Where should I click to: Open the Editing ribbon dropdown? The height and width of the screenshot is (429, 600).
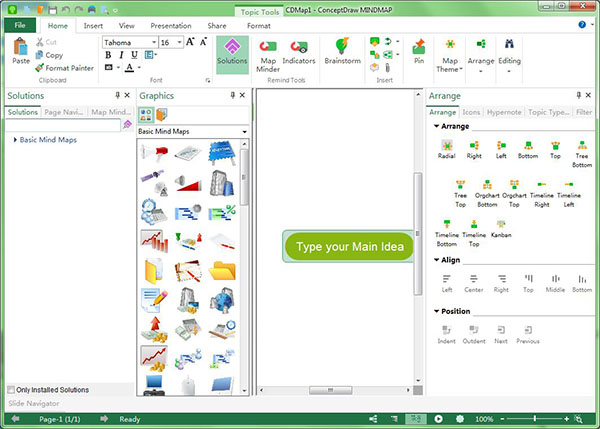point(509,56)
